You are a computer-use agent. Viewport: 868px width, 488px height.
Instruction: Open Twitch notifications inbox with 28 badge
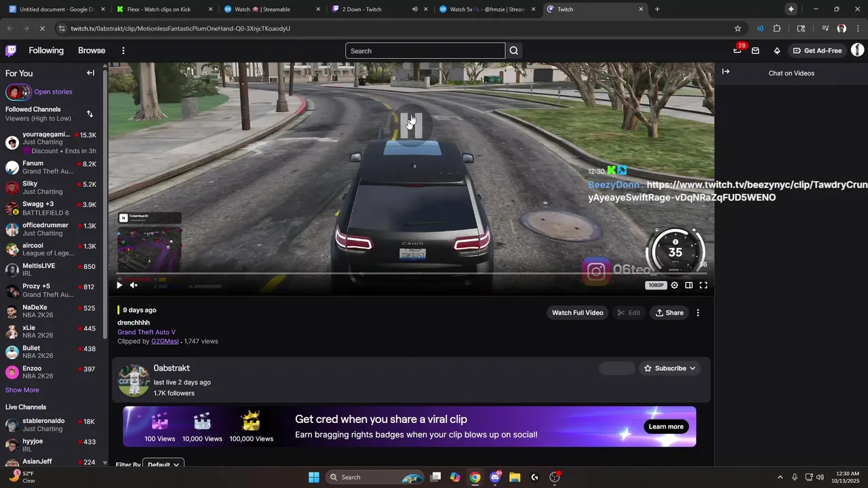pyautogui.click(x=738, y=49)
